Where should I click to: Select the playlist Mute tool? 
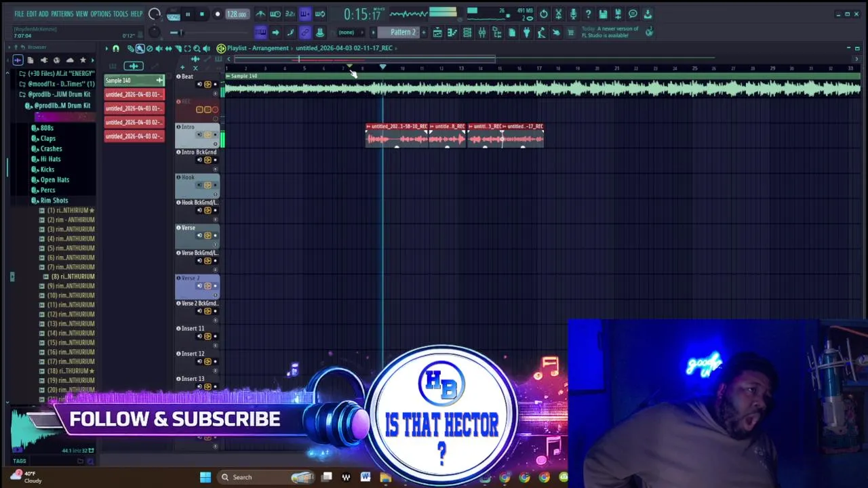click(x=159, y=49)
